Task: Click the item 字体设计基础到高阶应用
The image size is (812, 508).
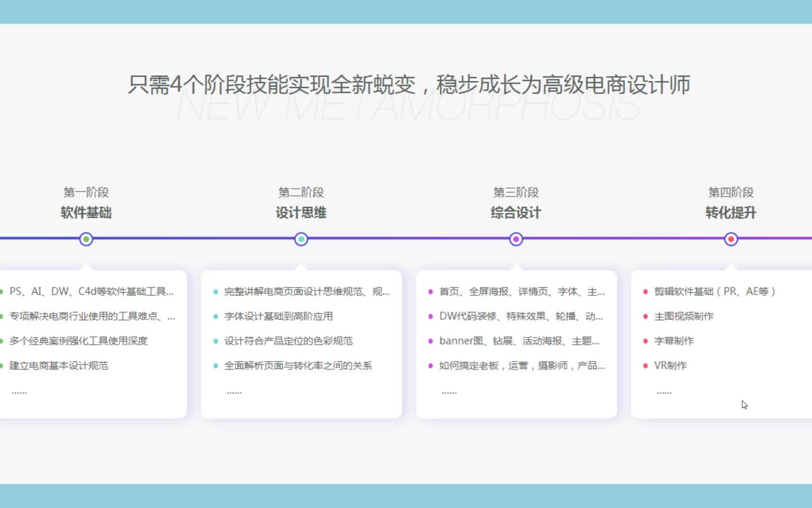Action: click(x=279, y=317)
